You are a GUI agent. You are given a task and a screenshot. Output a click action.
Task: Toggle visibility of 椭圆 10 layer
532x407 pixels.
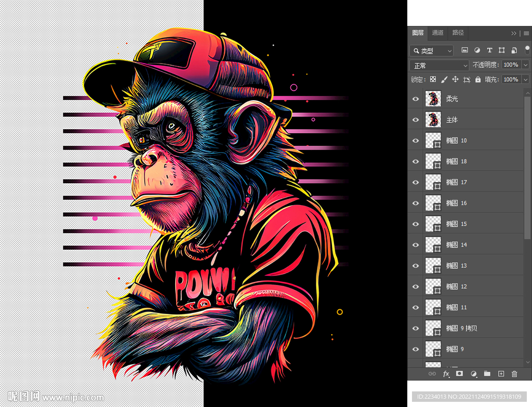click(x=416, y=141)
